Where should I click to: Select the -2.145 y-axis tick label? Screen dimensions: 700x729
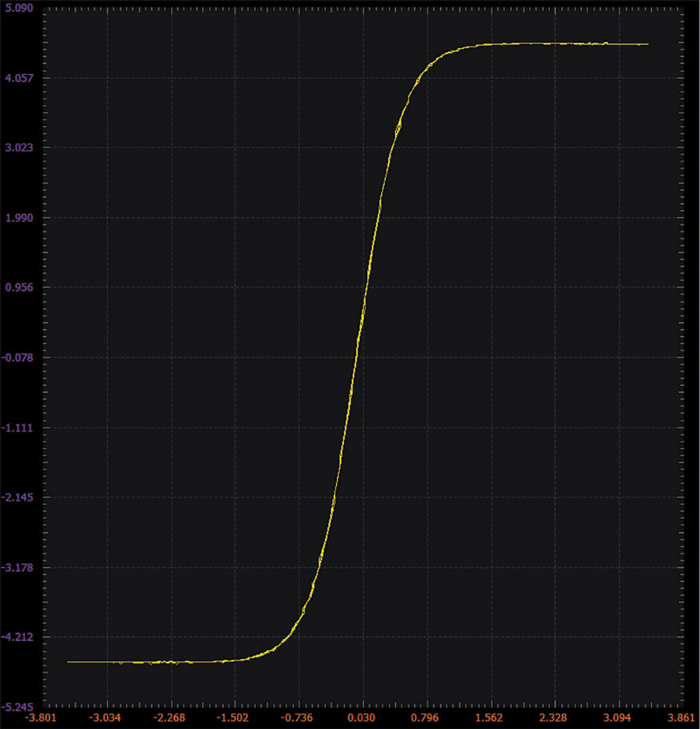click(x=18, y=497)
